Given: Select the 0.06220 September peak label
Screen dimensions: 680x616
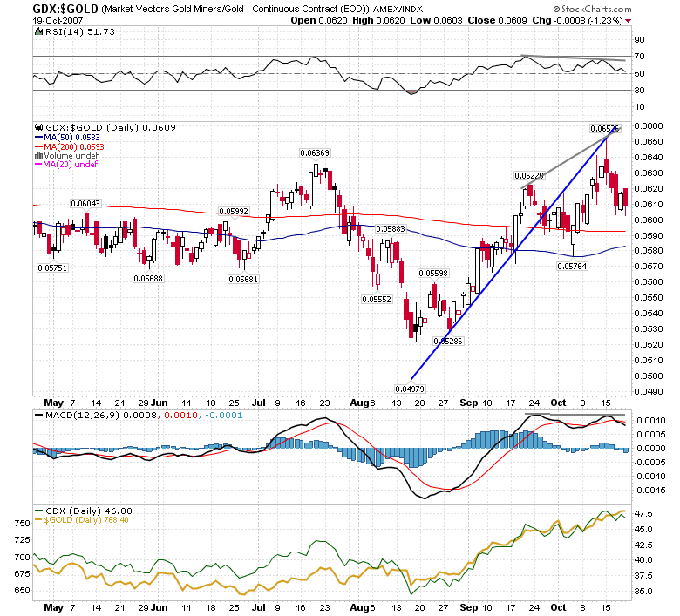Looking at the screenshot, I should [528, 176].
